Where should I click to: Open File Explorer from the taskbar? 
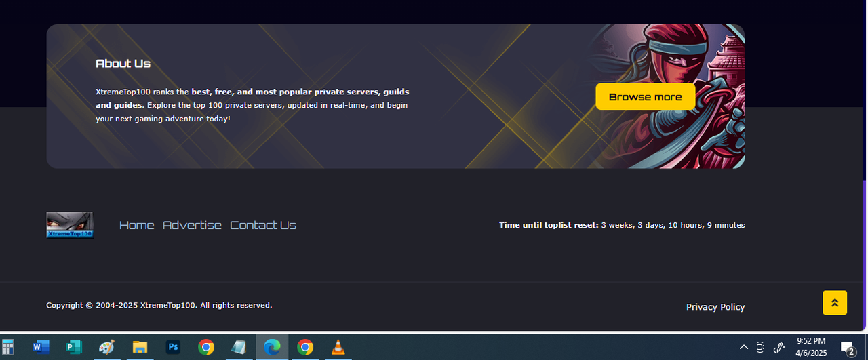click(x=140, y=347)
